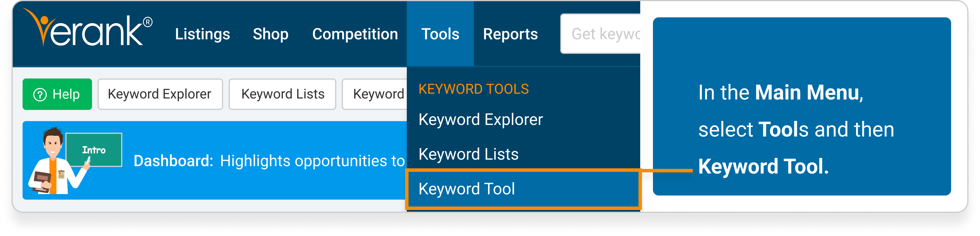Click the KEYWORD TOOLS heading
This screenshot has height=236, width=980.
(474, 89)
